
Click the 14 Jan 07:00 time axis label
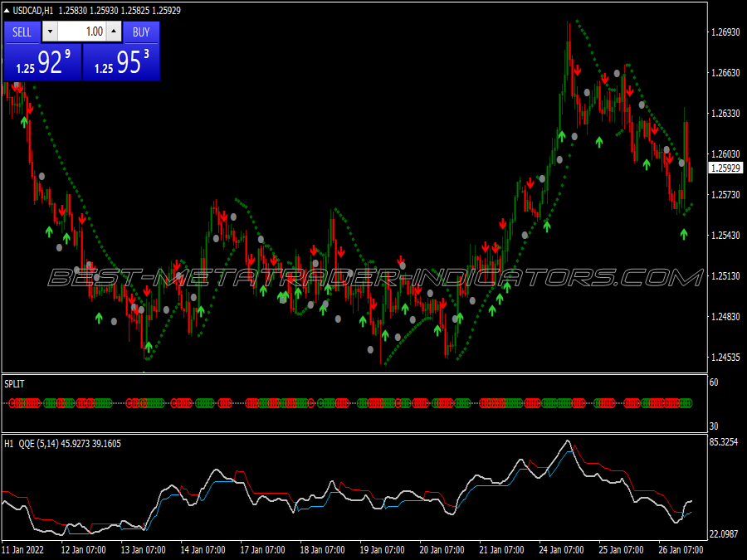pos(203,550)
